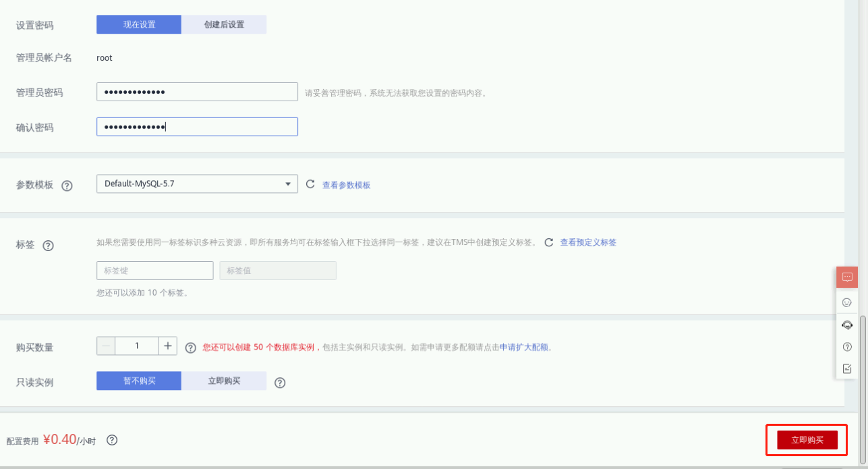Click help icon next to 标签 label

(x=48, y=246)
